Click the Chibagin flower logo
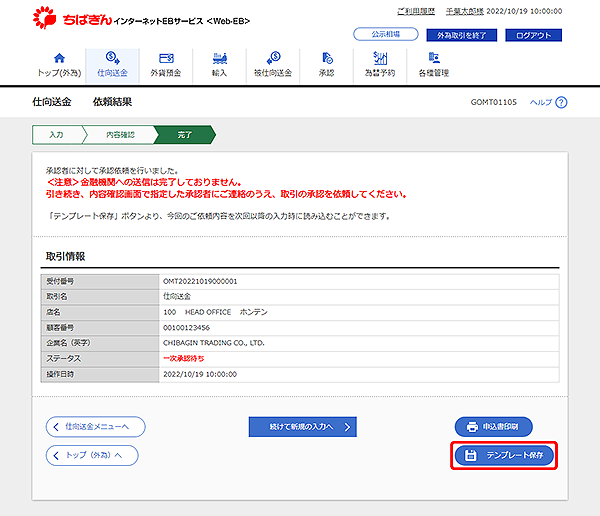Viewport: 600px width, 516px height. [44, 17]
